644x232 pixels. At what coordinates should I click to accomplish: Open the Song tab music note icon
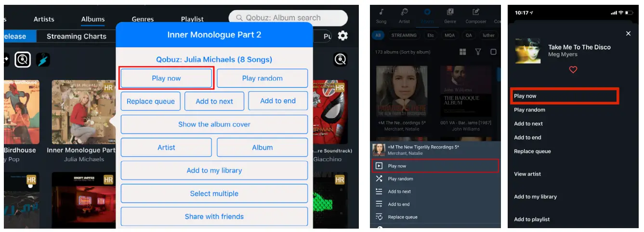pos(381,12)
